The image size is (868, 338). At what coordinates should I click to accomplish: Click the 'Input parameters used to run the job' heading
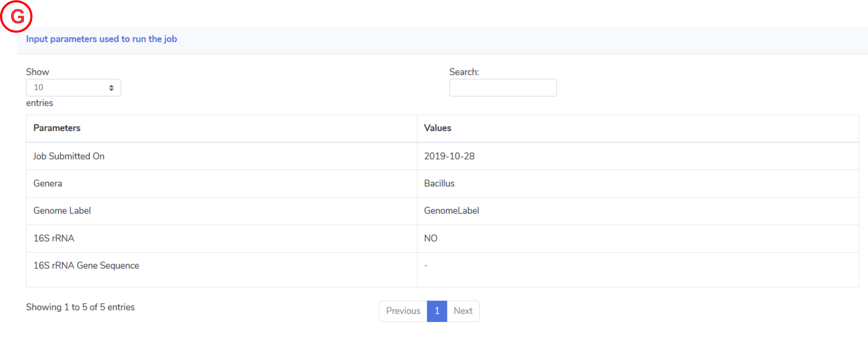(x=102, y=39)
